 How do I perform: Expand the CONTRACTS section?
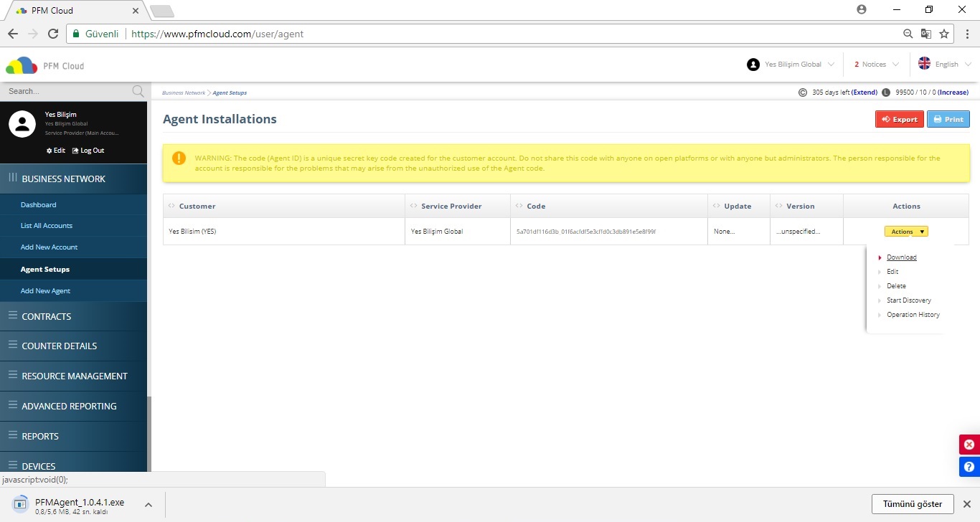pos(73,316)
